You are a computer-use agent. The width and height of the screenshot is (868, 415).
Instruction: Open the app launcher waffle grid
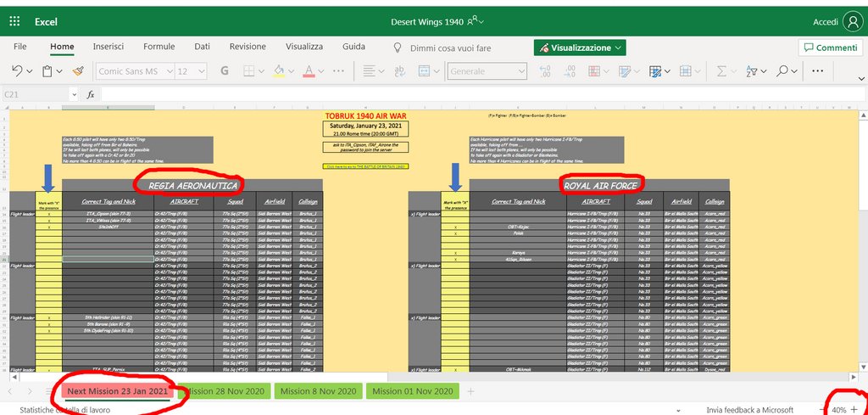[15, 21]
